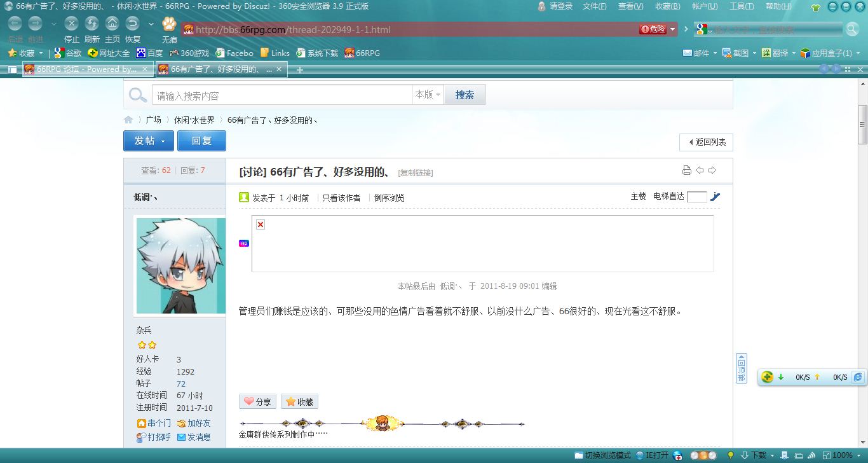Toggle the three-circle switch in the status bar
Image resolution: width=868 pixels, height=463 pixels.
[x=703, y=455]
